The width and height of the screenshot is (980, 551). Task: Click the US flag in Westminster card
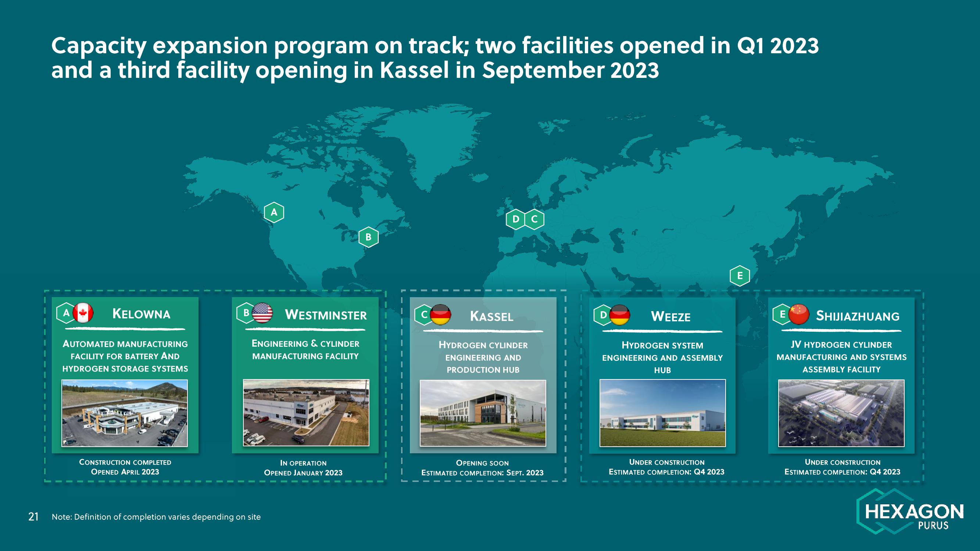pos(262,313)
